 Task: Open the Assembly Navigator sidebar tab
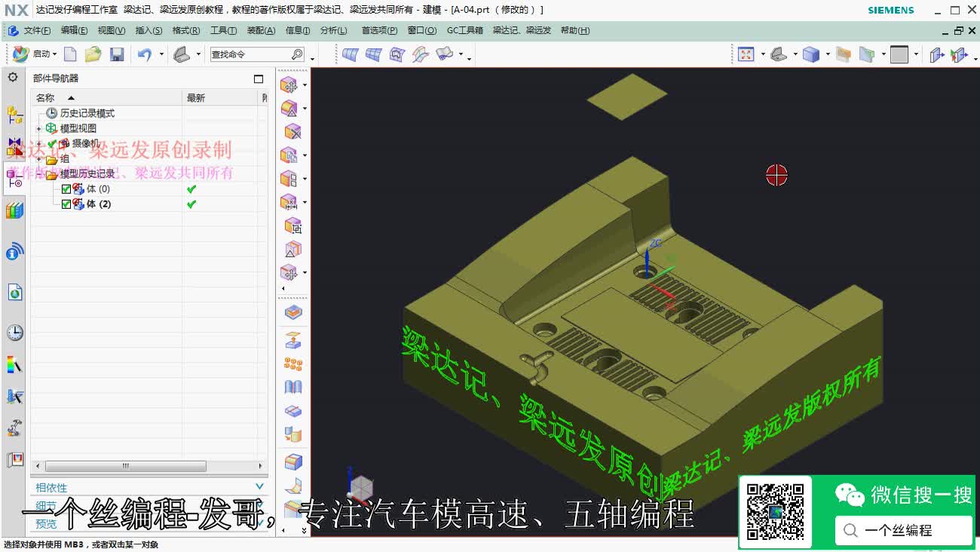coord(14,114)
